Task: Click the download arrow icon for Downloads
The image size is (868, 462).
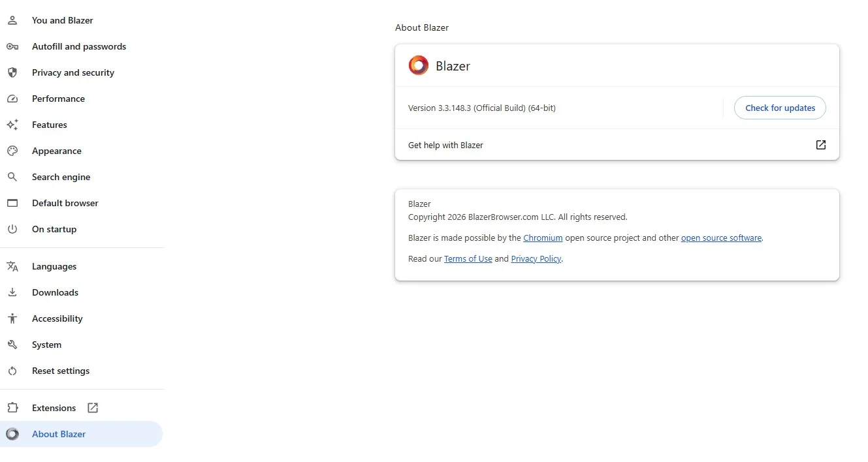Action: point(12,292)
